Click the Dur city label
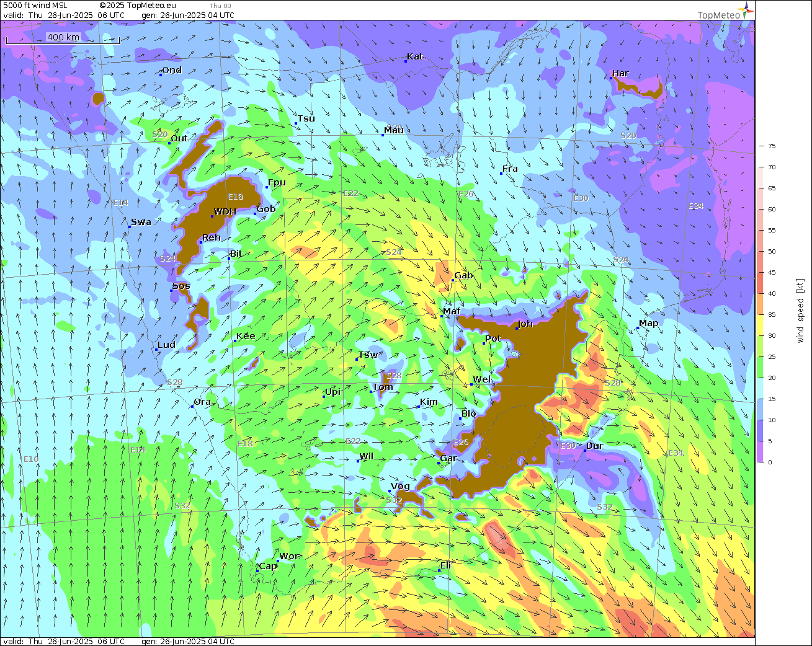The image size is (812, 646). point(595,446)
